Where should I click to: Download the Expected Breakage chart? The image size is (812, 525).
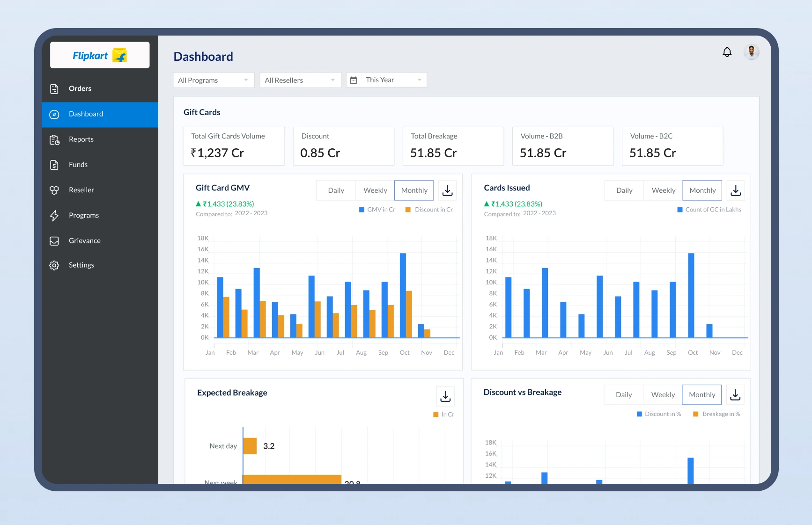tap(445, 396)
